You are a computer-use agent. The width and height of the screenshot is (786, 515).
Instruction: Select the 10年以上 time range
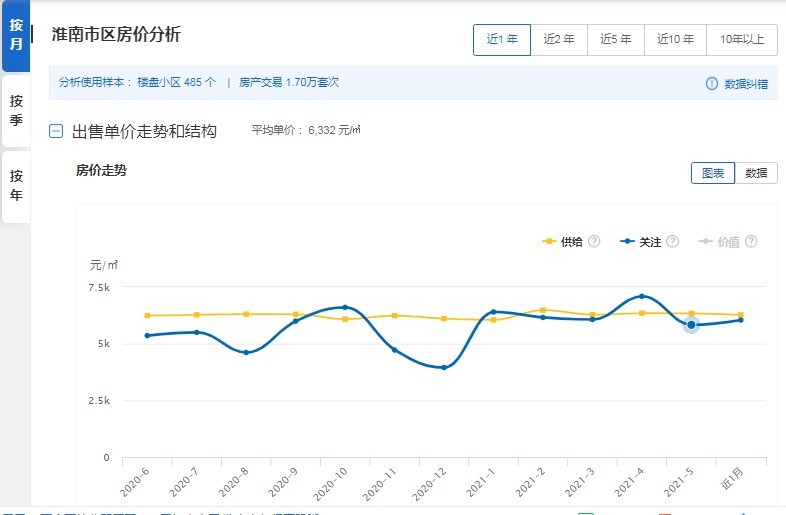(742, 40)
